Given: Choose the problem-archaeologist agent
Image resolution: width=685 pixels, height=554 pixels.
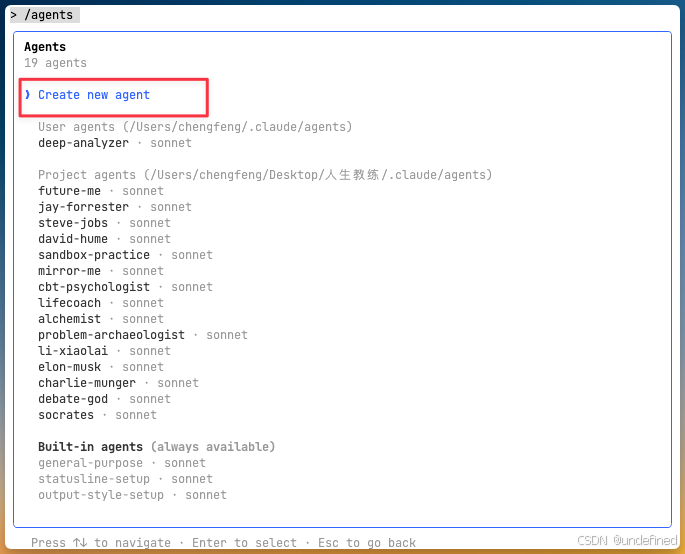Looking at the screenshot, I should tap(142, 335).
